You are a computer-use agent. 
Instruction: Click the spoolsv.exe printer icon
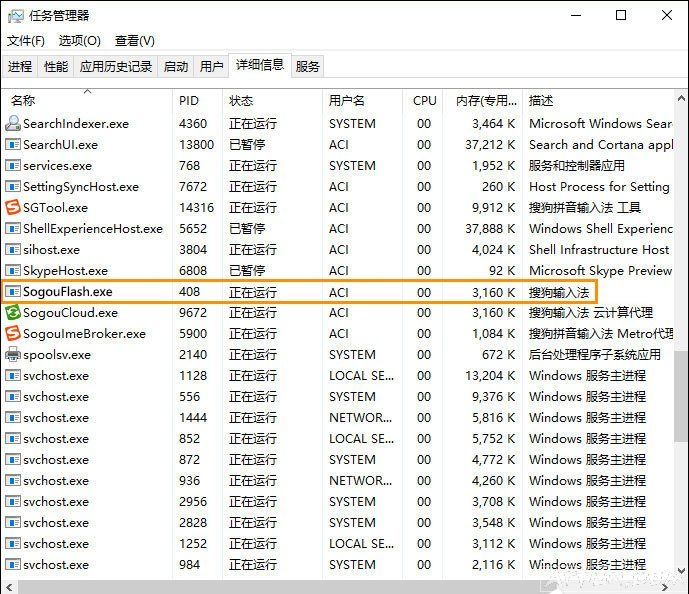pos(13,355)
